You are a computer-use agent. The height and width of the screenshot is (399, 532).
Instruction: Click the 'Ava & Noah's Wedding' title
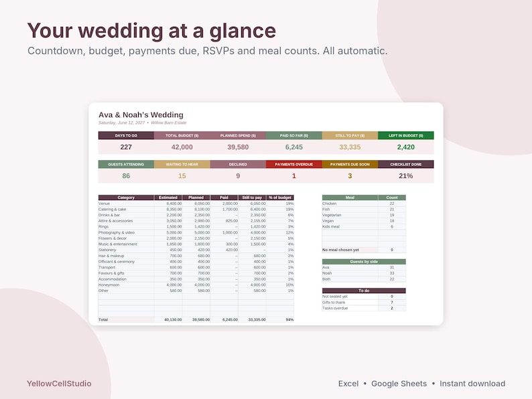(141, 115)
